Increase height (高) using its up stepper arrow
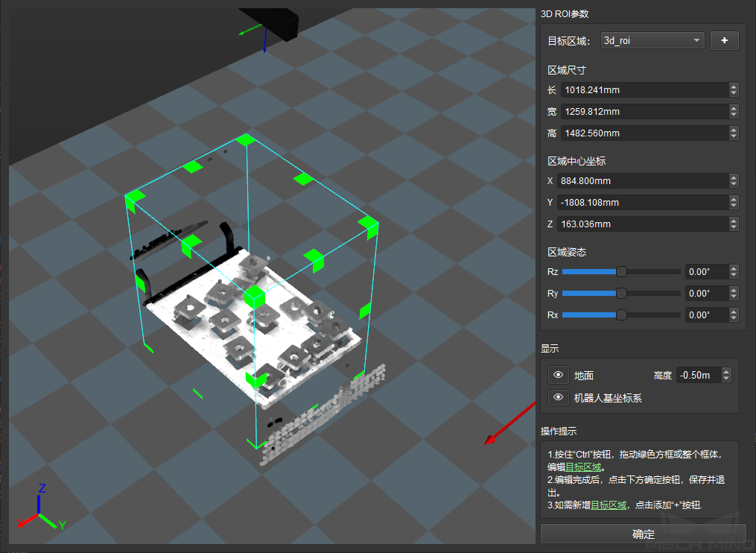Viewport: 756px width, 553px height. (x=734, y=130)
